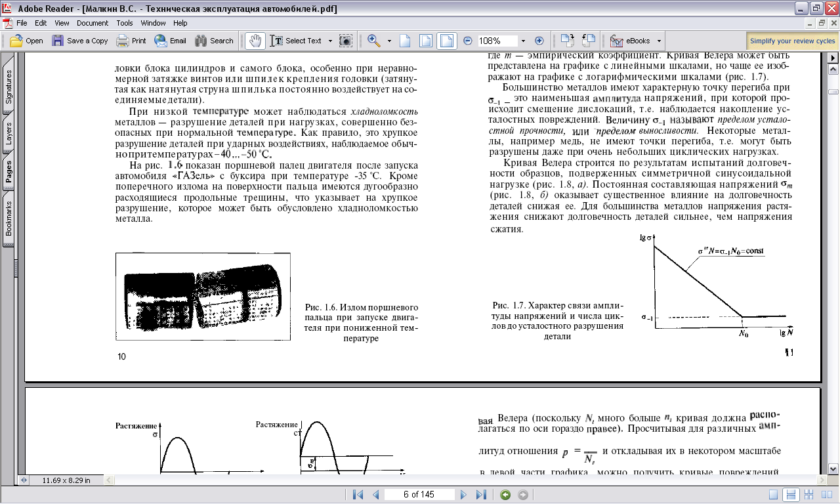Open the eBooks tool

point(630,41)
